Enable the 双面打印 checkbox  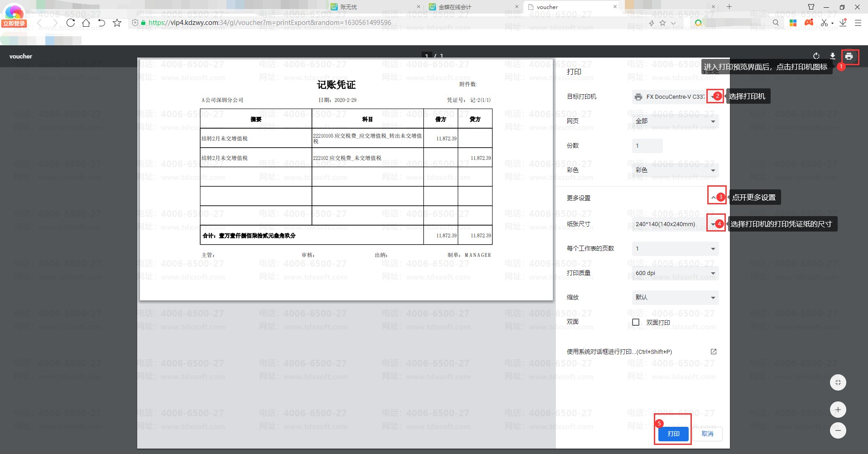[x=636, y=322]
